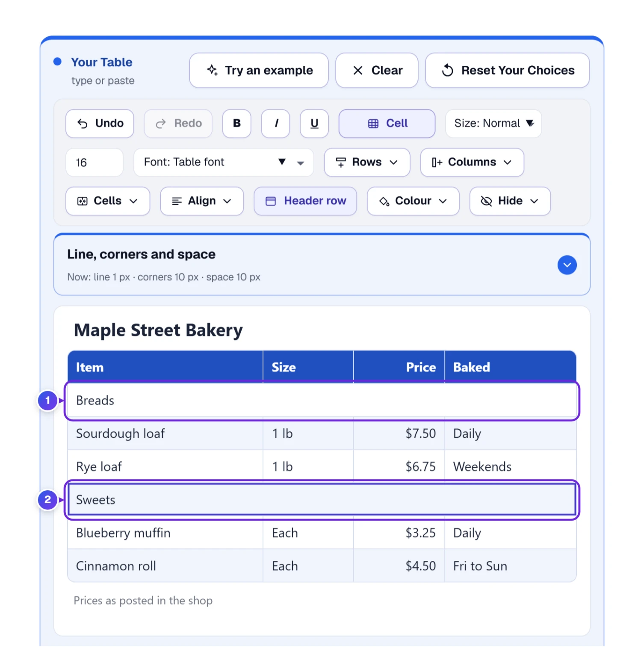Viewport: 644px width, 672px height.
Task: Expand Line, corners and space panel
Action: pyautogui.click(x=567, y=265)
